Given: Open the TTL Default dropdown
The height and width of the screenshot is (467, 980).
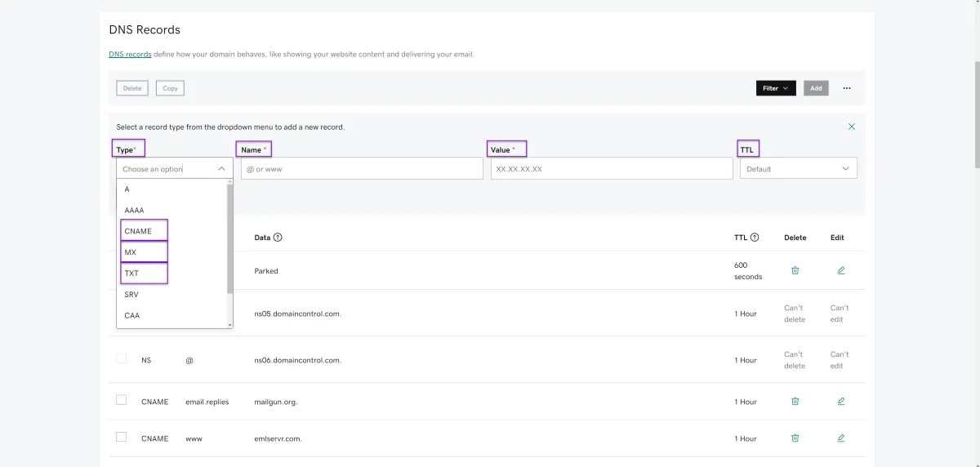Looking at the screenshot, I should click(x=798, y=168).
